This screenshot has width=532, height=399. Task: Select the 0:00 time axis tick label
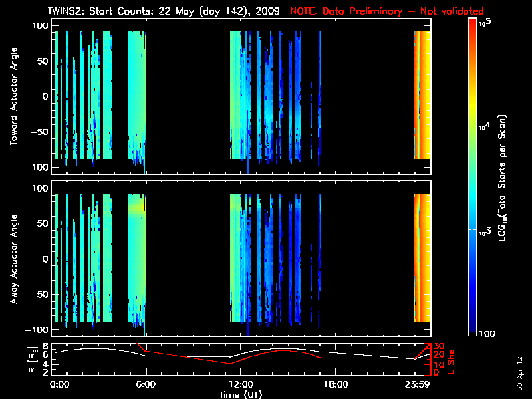coord(60,384)
